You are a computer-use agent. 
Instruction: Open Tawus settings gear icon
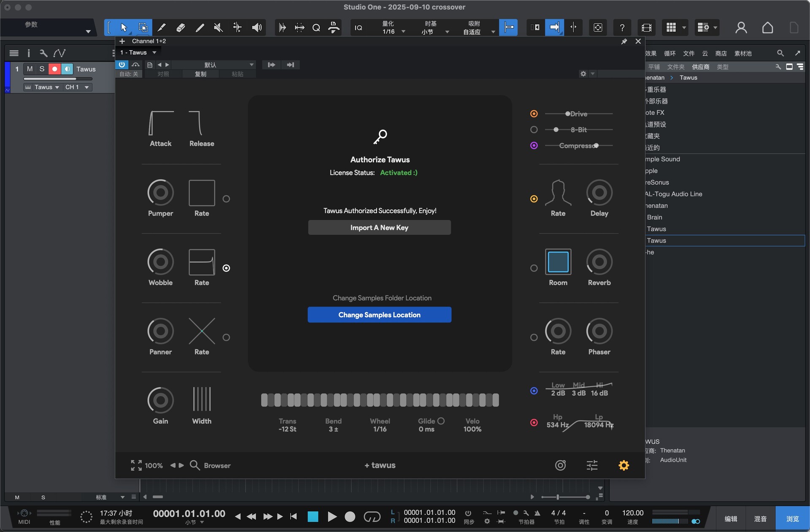624,465
